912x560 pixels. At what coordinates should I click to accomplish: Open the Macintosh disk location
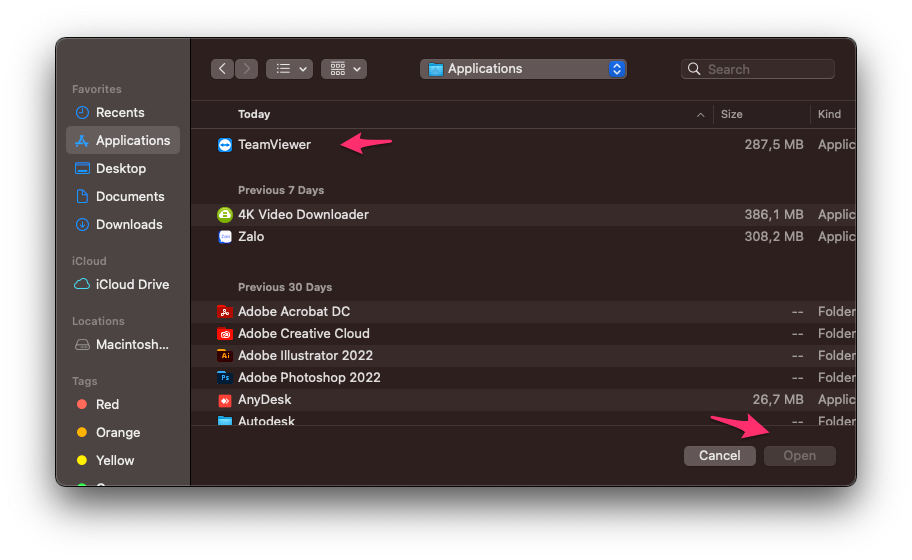pyautogui.click(x=123, y=344)
